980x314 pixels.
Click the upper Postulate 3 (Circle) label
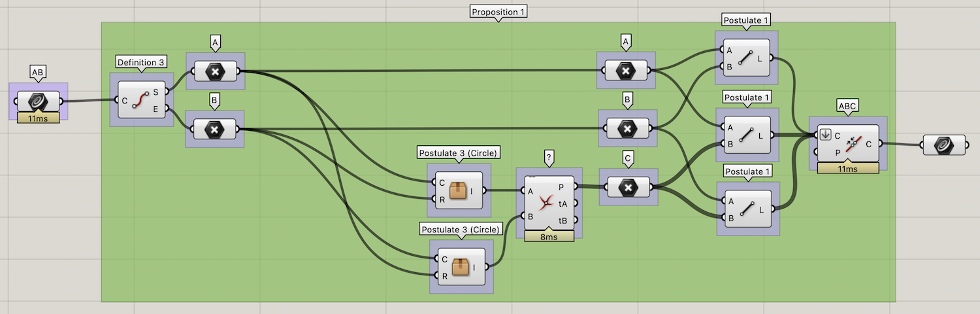pos(458,153)
